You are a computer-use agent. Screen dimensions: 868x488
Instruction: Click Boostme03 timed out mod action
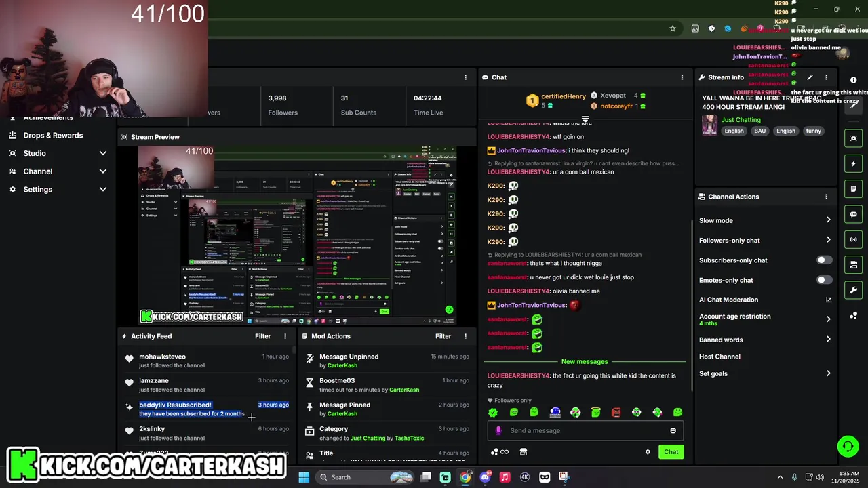pyautogui.click(x=387, y=385)
